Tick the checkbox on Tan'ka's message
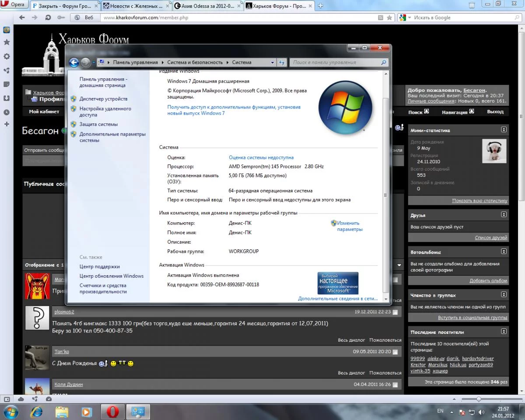525x420 pixels. [395, 352]
